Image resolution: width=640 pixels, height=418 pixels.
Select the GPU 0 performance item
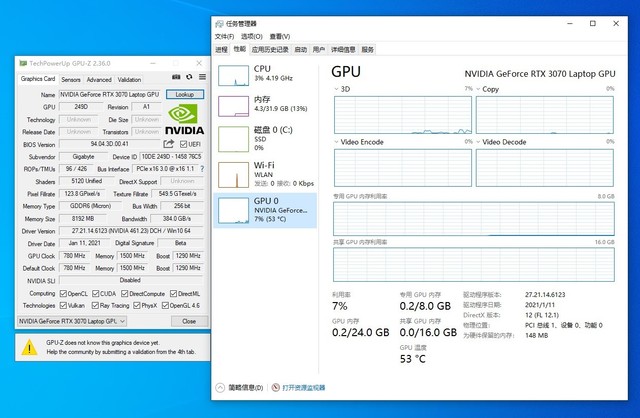(265, 210)
